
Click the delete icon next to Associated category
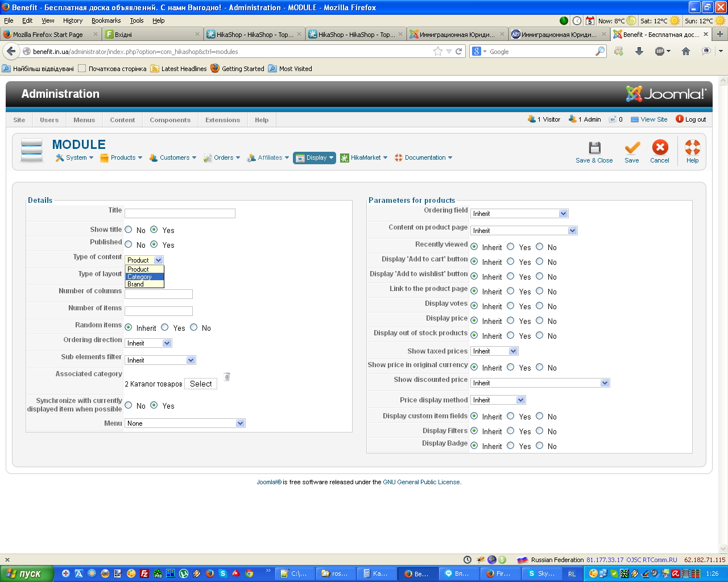[227, 376]
